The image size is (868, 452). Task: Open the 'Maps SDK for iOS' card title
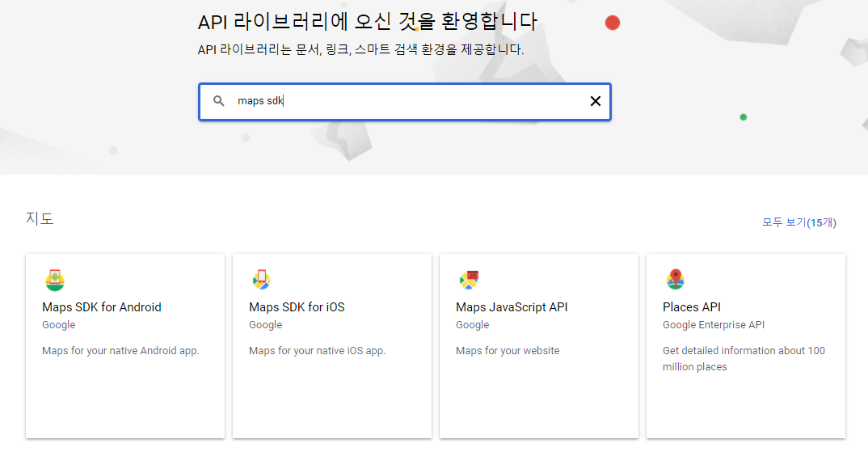(x=297, y=307)
